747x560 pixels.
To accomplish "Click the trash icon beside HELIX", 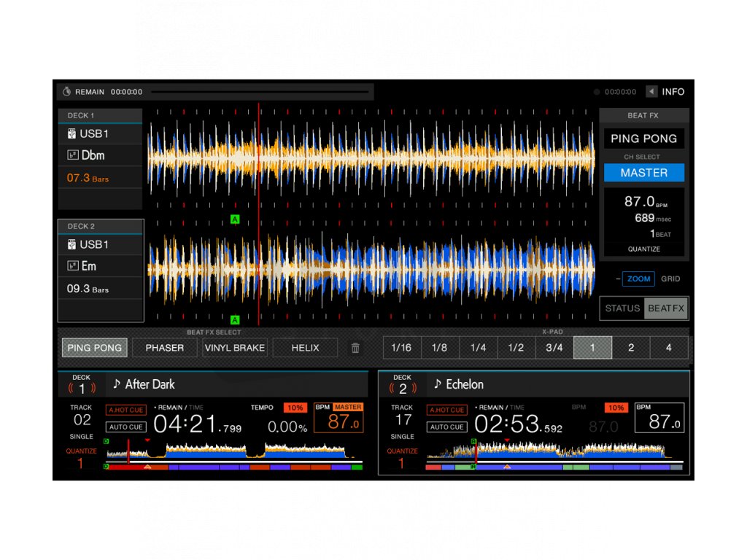I will (355, 349).
